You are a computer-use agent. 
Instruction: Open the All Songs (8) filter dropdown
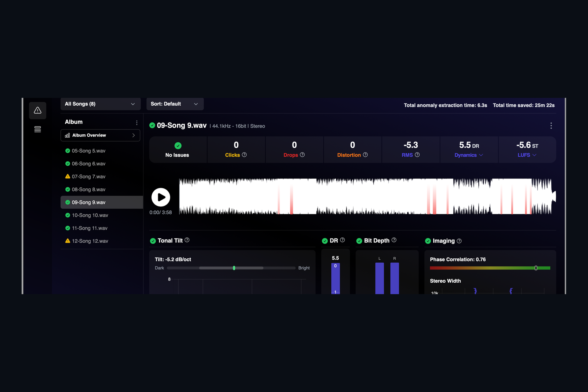coord(101,104)
